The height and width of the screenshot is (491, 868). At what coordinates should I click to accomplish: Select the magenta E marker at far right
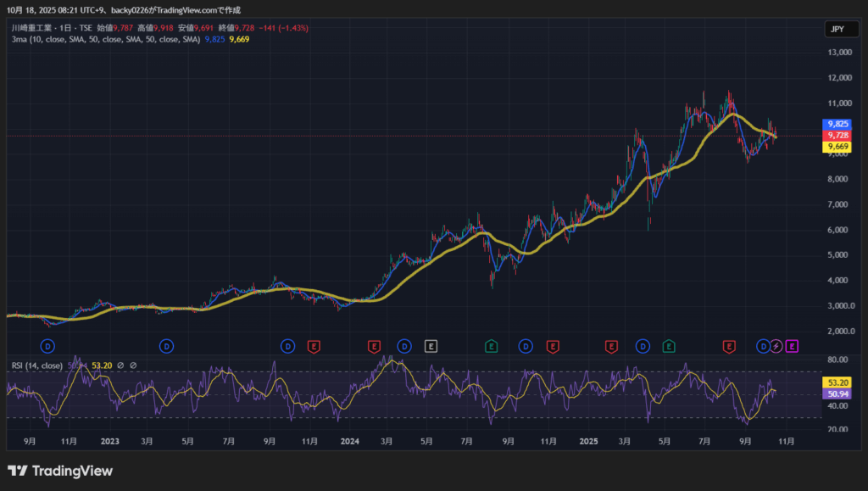pos(792,346)
